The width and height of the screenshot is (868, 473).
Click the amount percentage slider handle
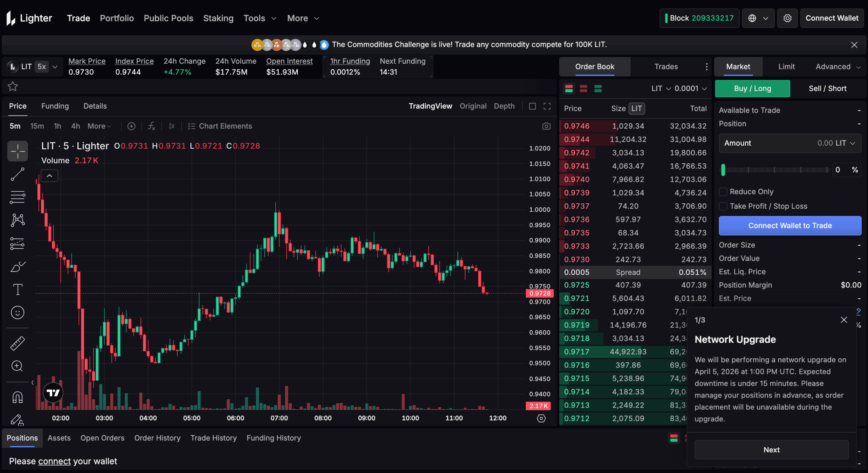click(723, 170)
